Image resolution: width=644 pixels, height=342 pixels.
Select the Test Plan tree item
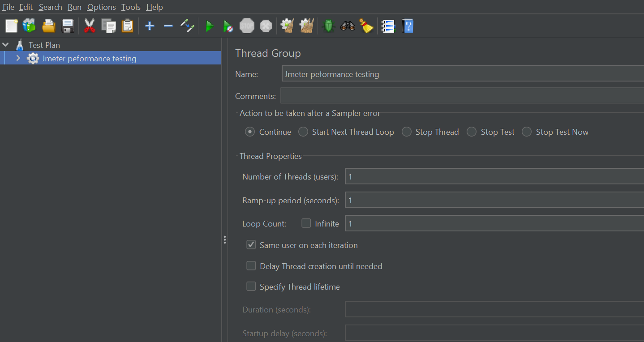point(44,45)
